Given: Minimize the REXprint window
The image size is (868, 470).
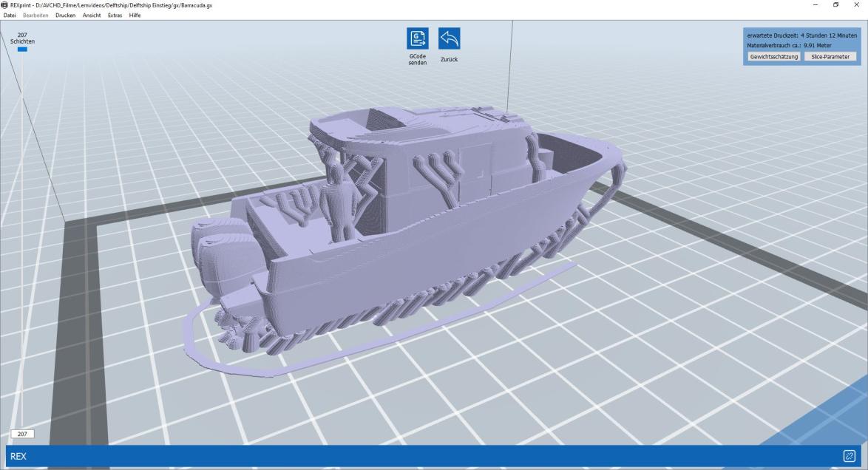Looking at the screenshot, I should pyautogui.click(x=815, y=5).
